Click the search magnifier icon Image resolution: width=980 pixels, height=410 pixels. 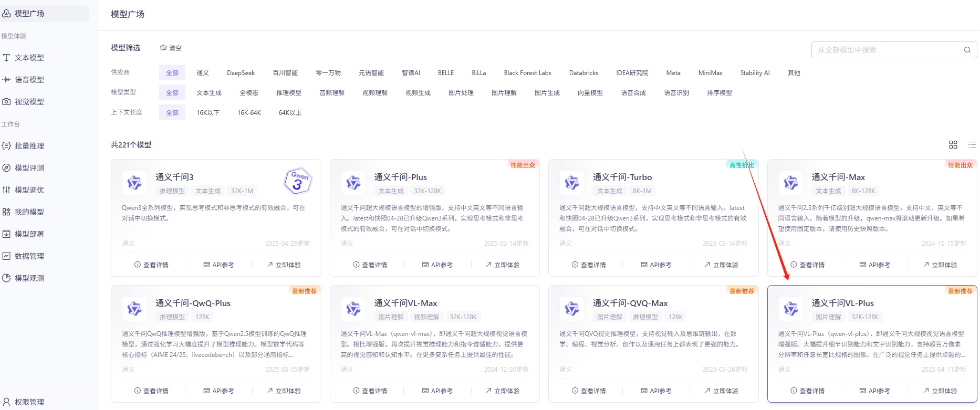point(967,50)
